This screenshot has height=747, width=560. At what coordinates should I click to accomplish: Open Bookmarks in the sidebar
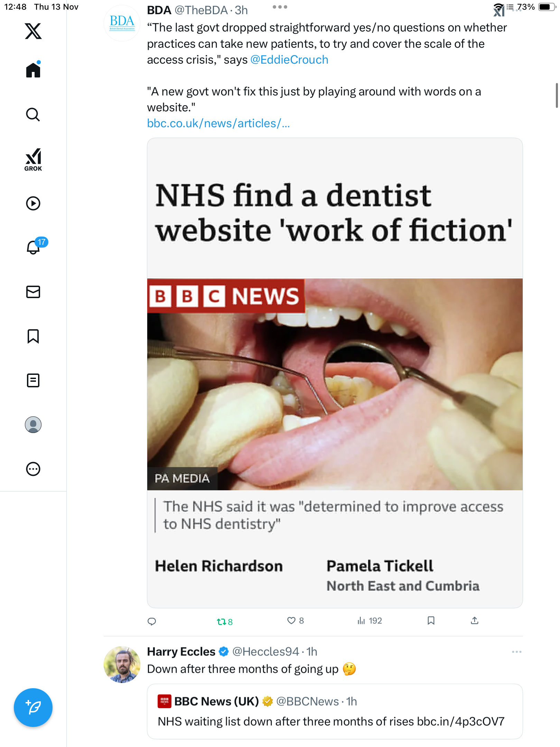pos(33,336)
